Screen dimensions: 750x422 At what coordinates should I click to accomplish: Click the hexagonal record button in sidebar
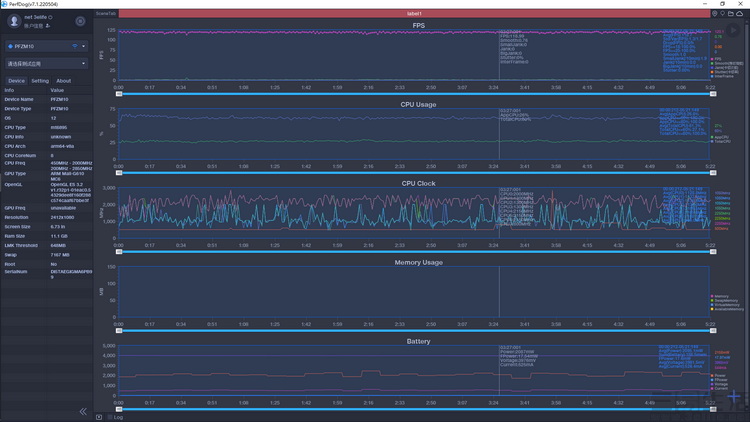pos(80,21)
